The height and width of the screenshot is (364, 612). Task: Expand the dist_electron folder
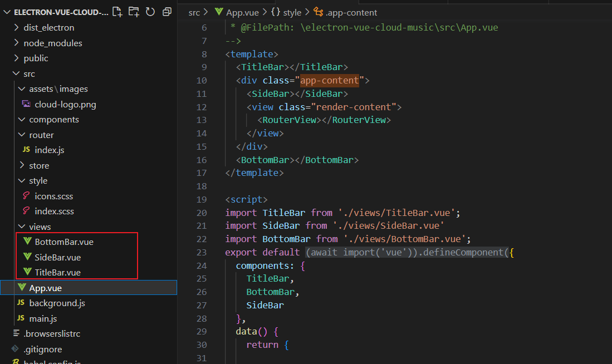click(x=16, y=27)
